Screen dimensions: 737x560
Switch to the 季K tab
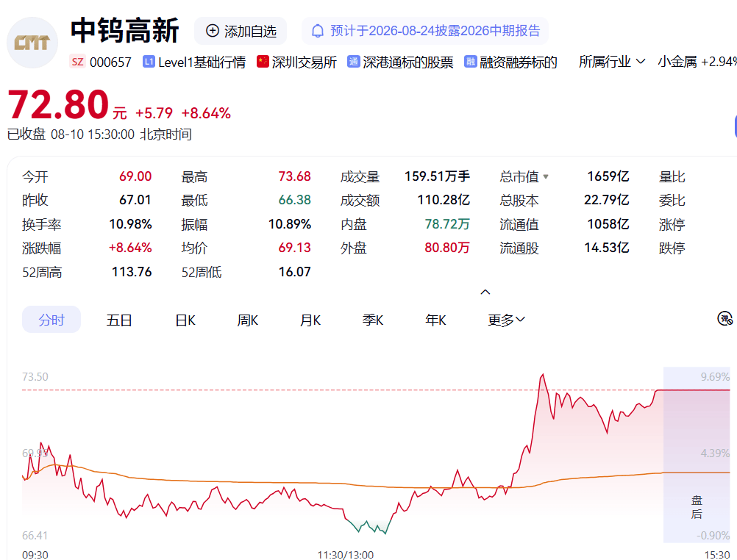(373, 320)
